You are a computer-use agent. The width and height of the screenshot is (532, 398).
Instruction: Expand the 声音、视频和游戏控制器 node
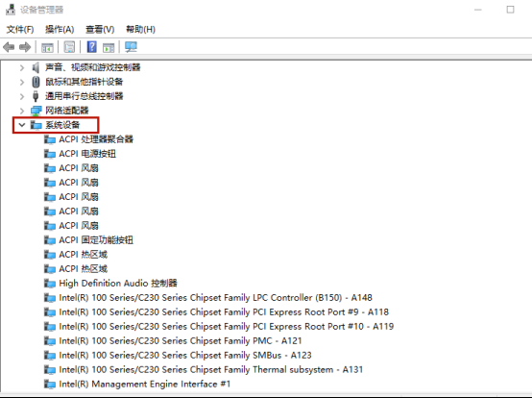(22, 67)
